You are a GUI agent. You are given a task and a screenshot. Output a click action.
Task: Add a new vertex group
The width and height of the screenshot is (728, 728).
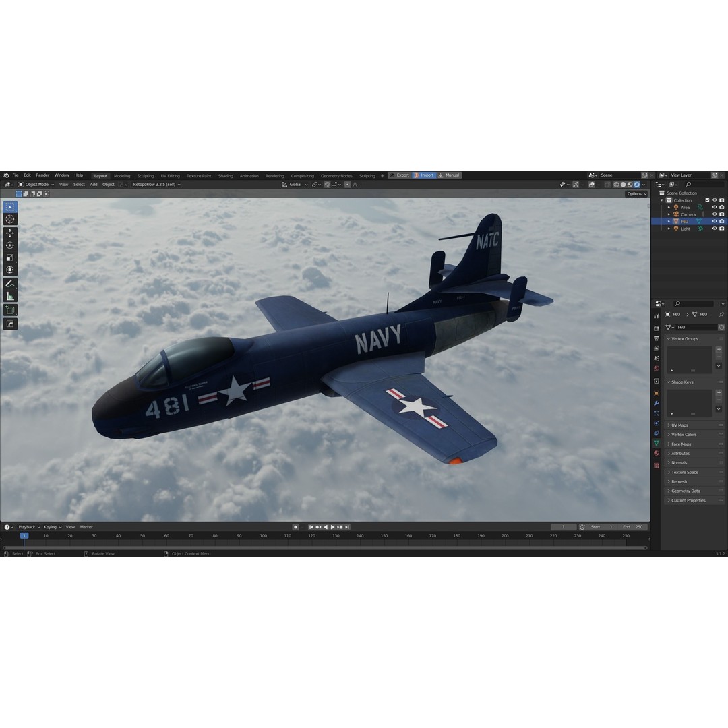coord(719,349)
